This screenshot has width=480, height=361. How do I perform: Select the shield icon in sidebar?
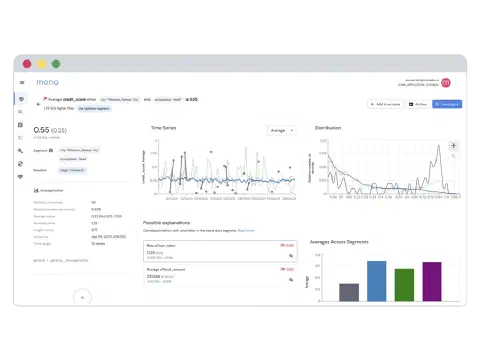21,99
